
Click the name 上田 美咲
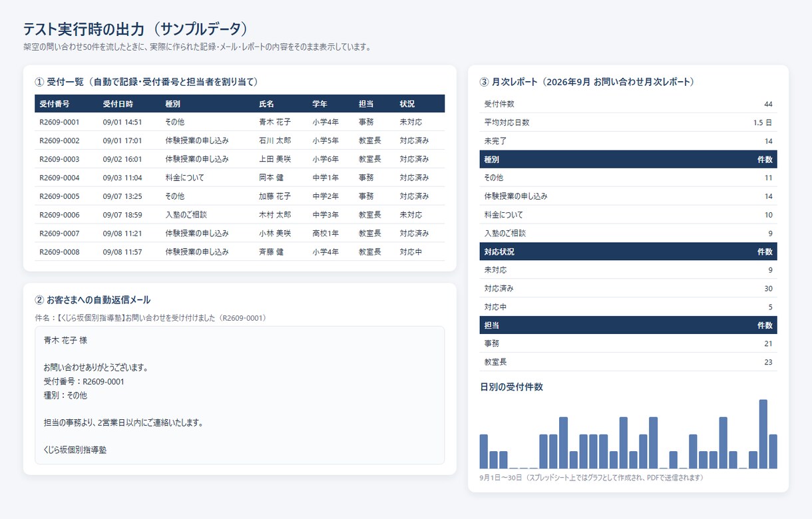(x=275, y=159)
